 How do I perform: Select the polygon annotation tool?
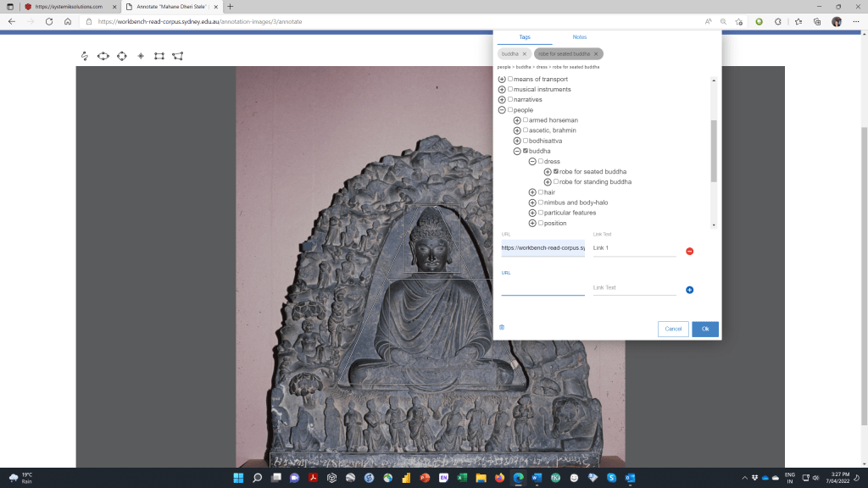177,55
